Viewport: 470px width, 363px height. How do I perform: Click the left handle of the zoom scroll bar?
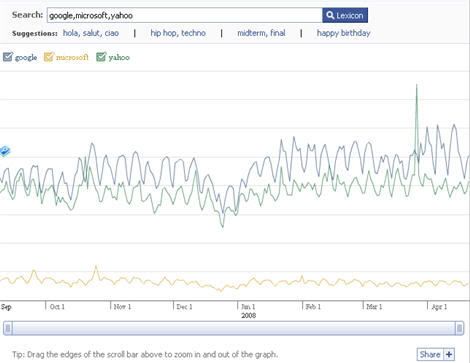coord(8,329)
